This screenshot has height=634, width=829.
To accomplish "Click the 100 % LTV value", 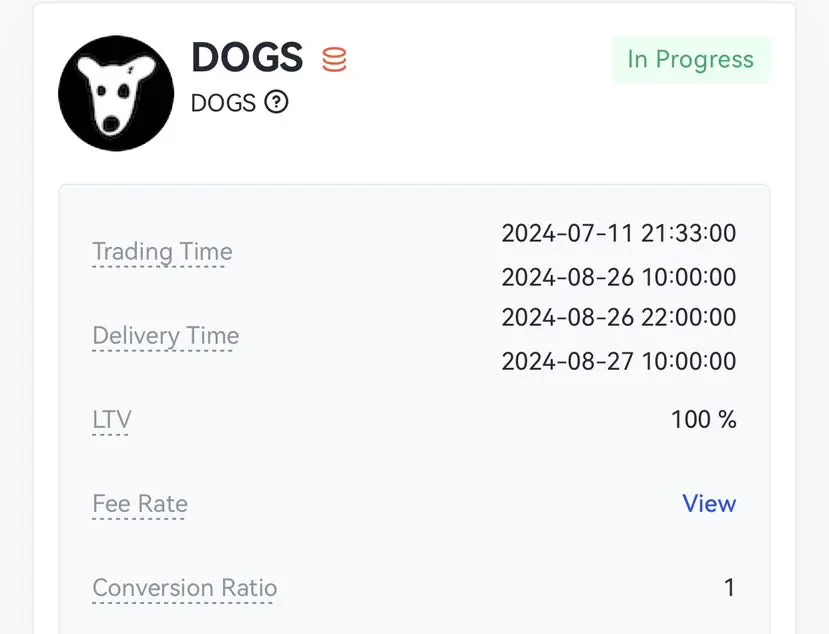I will pos(704,420).
